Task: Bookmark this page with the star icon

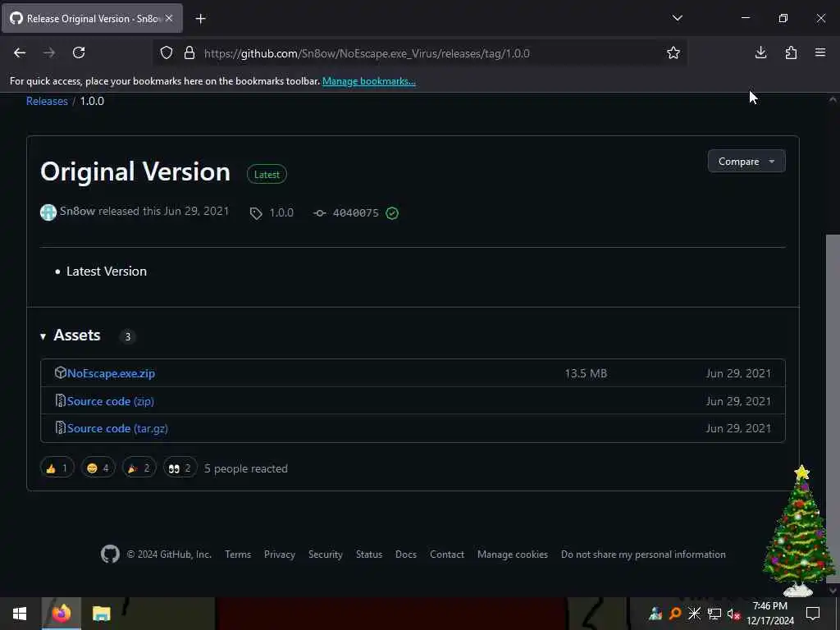Action: (x=673, y=52)
